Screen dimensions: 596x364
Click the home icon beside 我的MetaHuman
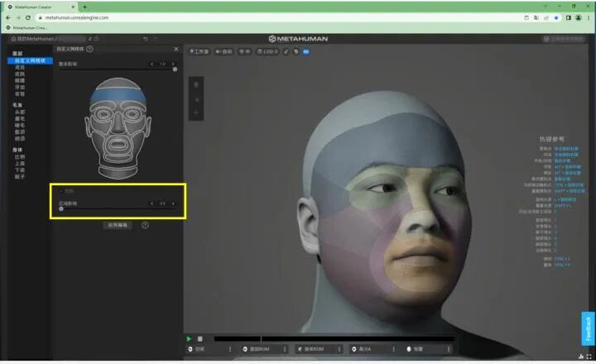[x=13, y=39]
